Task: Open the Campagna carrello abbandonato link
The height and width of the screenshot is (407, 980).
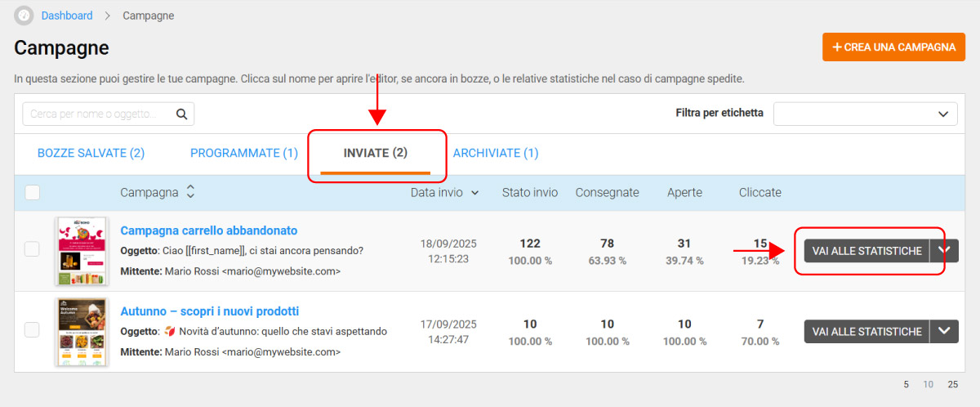Action: 209,230
